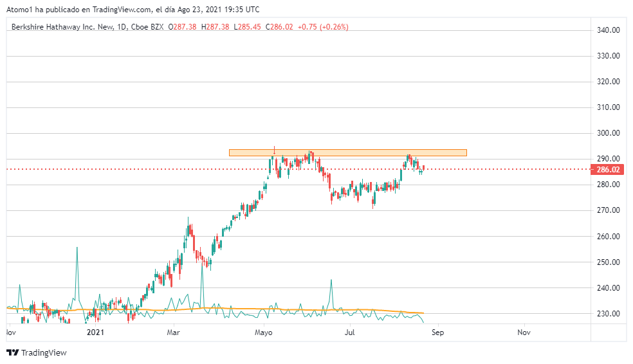Viewport: 633px width, 364px height.
Task: Click the 330.00 price axis label
Action: tap(609, 56)
